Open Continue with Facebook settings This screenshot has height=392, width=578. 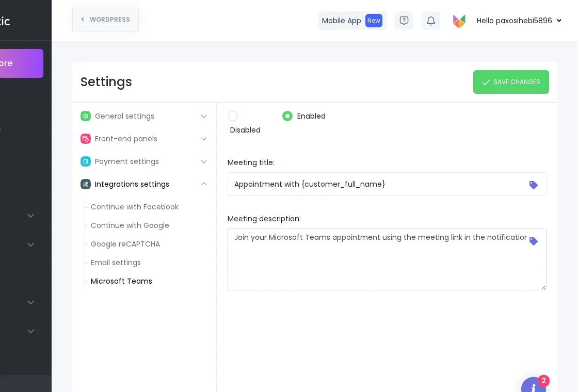point(135,207)
